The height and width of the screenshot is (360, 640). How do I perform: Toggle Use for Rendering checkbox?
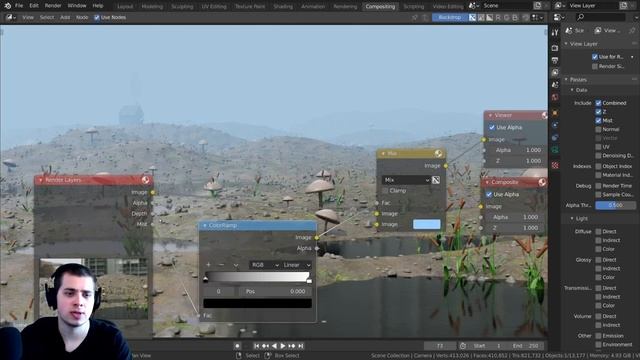point(595,57)
